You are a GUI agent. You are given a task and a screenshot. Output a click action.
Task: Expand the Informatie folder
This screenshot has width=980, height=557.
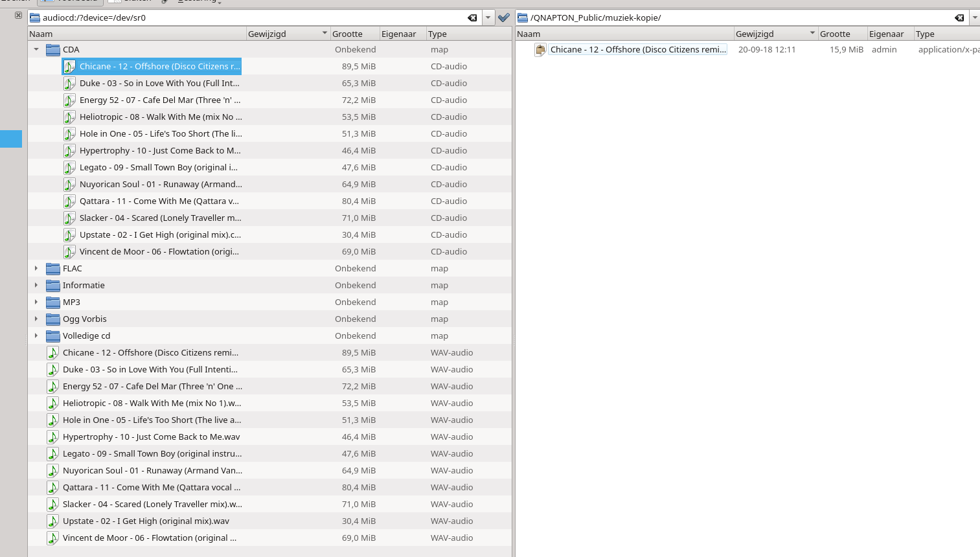pos(36,285)
